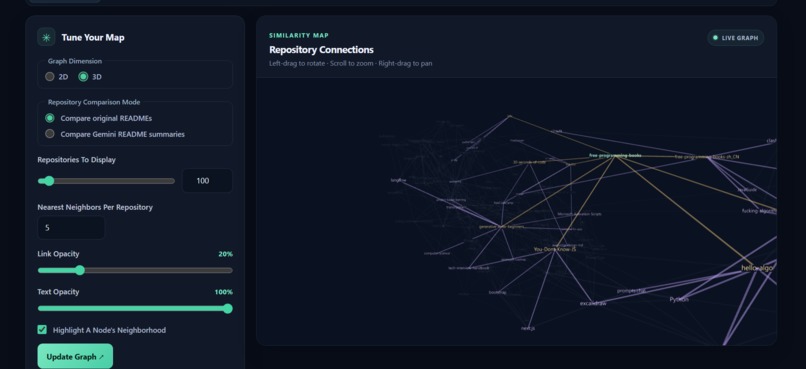The width and height of the screenshot is (806, 369).
Task: Select the hello-algo node
Action: pyautogui.click(x=758, y=268)
